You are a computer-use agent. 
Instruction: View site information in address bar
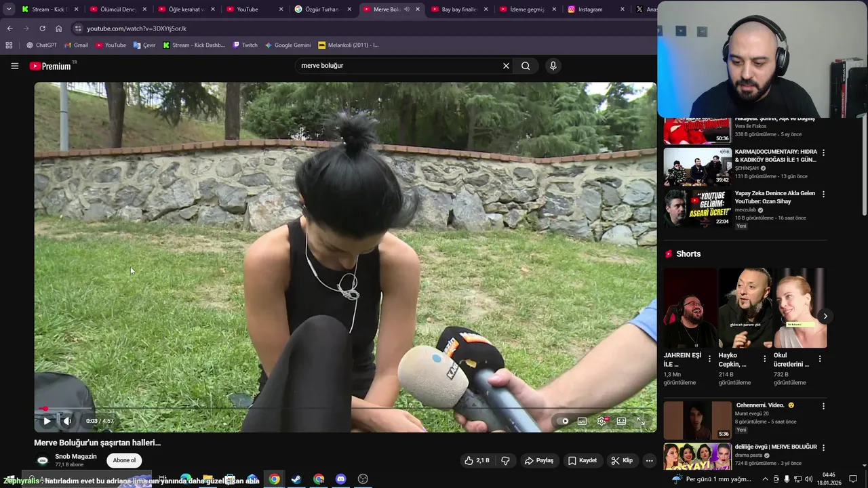(78, 28)
